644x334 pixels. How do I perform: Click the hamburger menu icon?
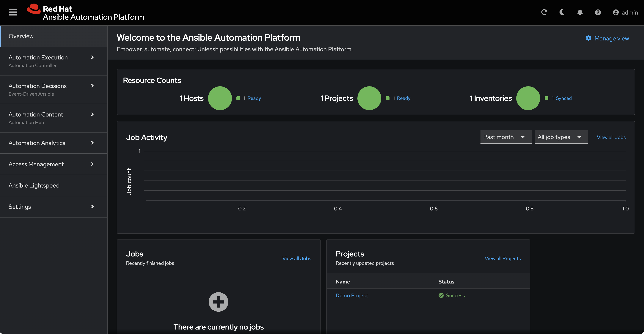click(13, 12)
